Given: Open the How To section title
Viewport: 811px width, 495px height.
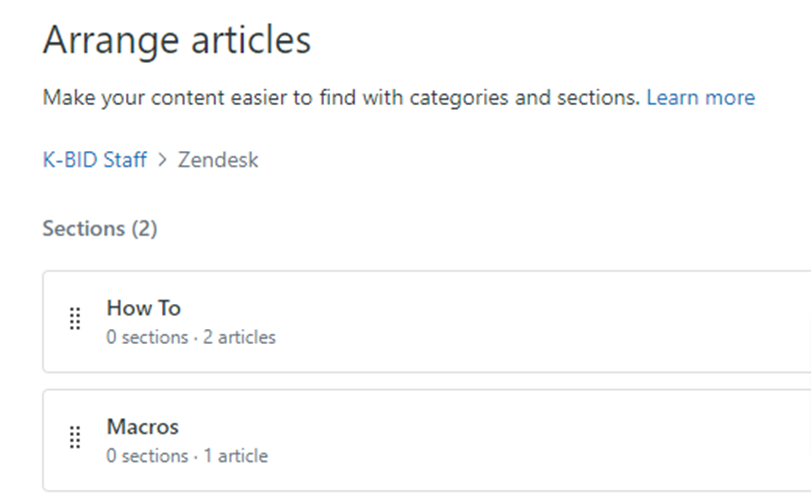Looking at the screenshot, I should pos(143,308).
